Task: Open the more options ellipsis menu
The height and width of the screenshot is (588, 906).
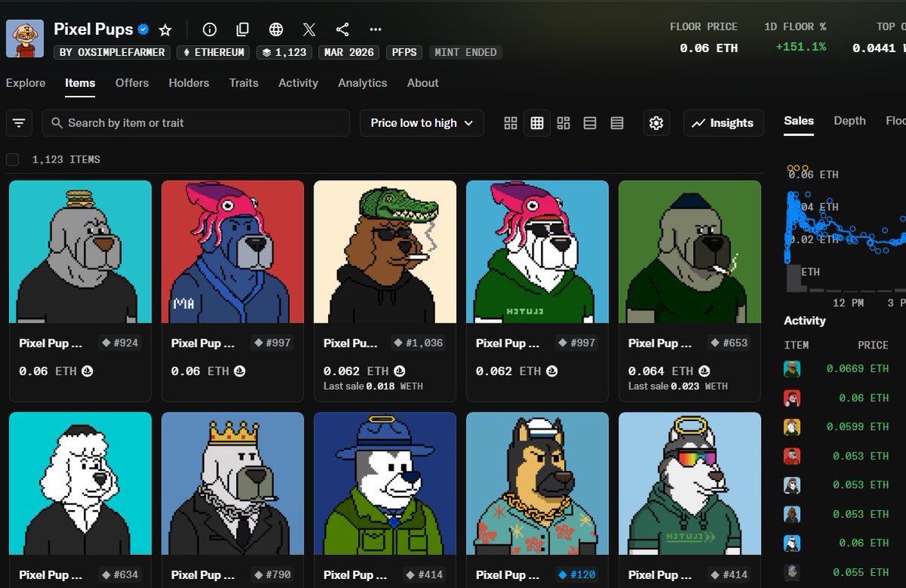Action: (376, 29)
